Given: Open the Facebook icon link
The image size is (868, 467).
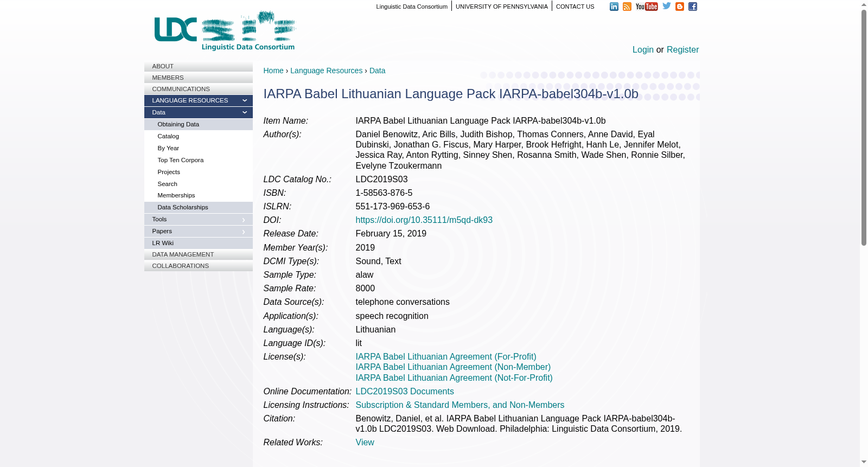Looking at the screenshot, I should click(x=693, y=7).
